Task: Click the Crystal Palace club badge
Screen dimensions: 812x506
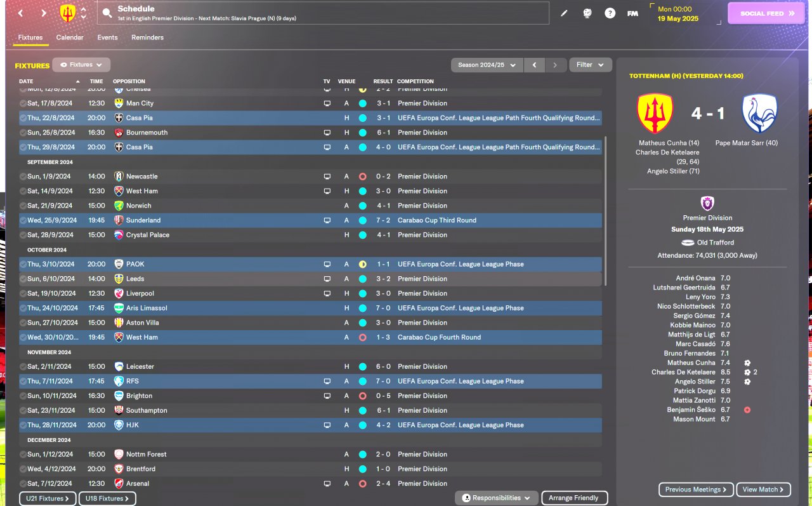Action: [x=119, y=235]
